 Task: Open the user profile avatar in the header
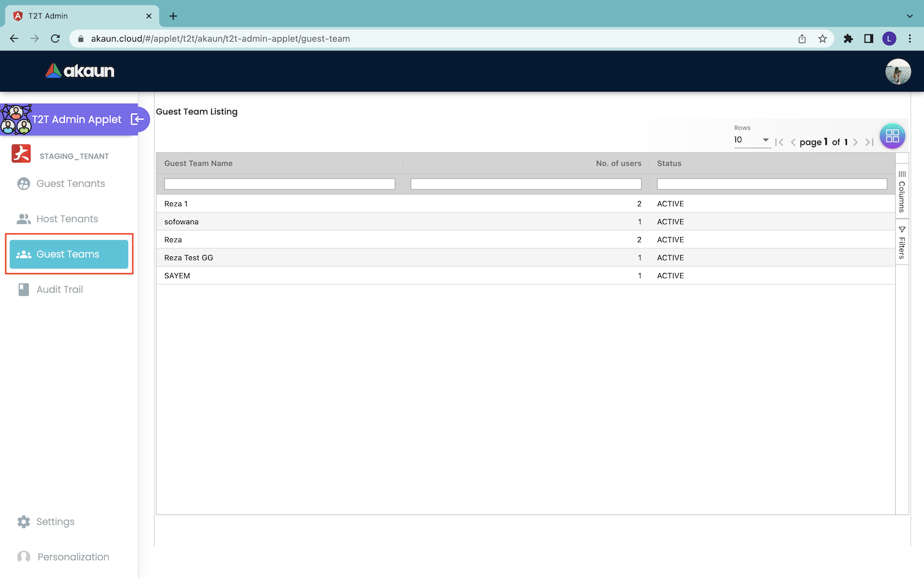[x=898, y=71]
